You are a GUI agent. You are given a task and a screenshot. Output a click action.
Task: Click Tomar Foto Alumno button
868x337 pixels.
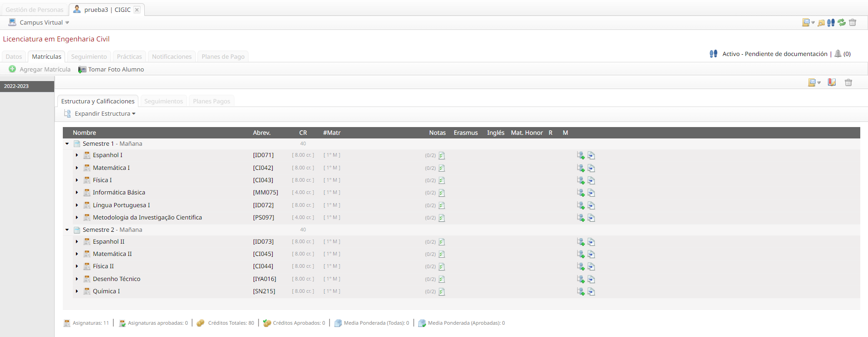(112, 69)
